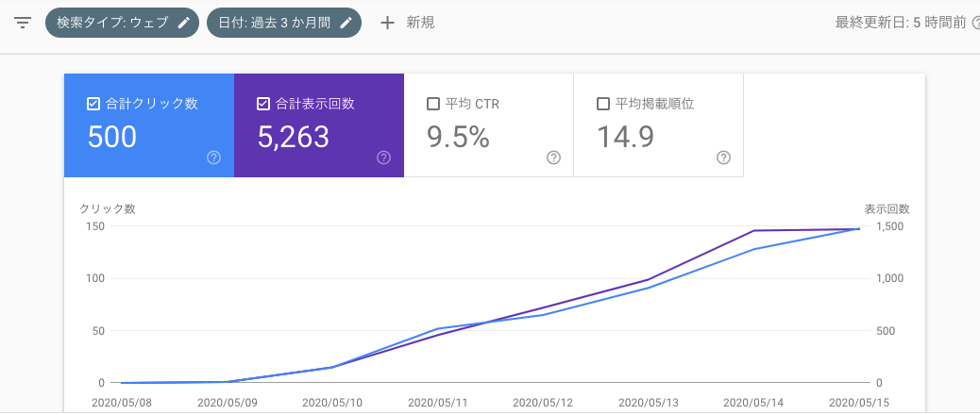
Task: Open help icon in 平均 CTR card
Action: pos(553,158)
